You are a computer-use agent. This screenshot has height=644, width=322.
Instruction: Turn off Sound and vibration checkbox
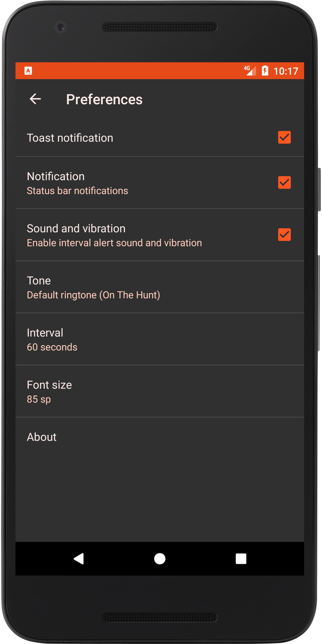point(284,235)
